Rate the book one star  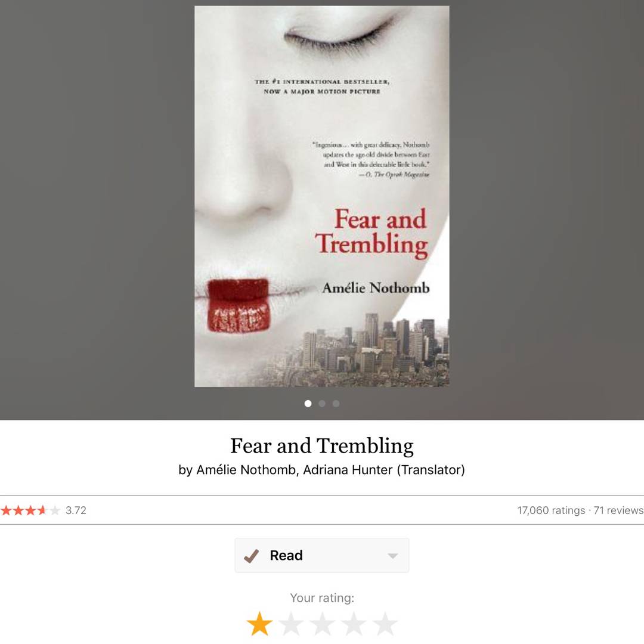[x=259, y=624]
